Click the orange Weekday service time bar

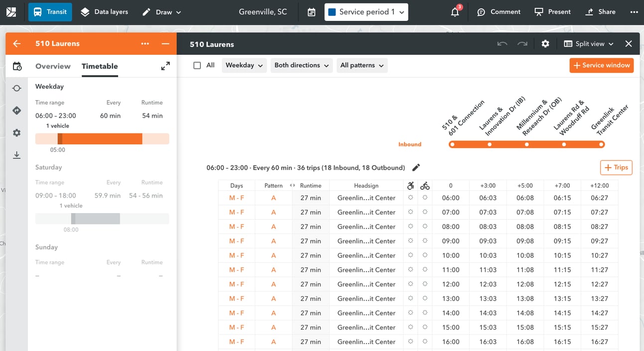(x=100, y=139)
